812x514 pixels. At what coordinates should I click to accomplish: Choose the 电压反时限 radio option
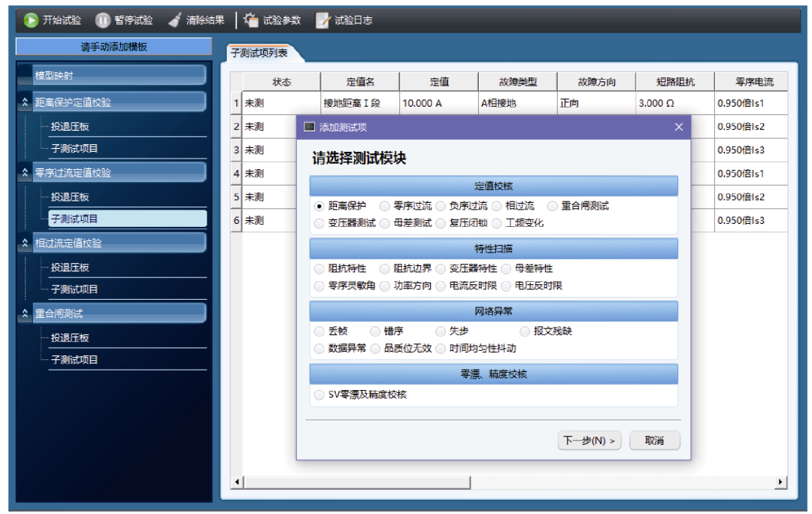[505, 286]
